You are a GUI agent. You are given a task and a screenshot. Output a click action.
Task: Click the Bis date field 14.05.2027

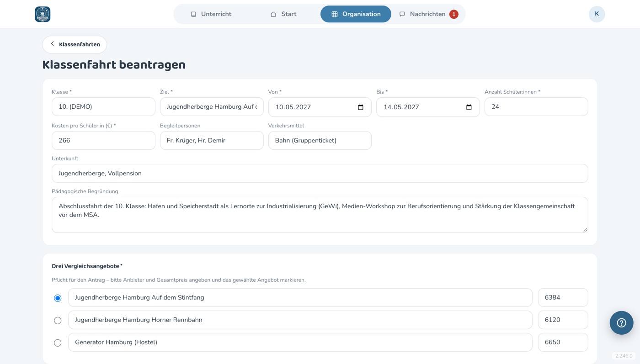click(428, 107)
